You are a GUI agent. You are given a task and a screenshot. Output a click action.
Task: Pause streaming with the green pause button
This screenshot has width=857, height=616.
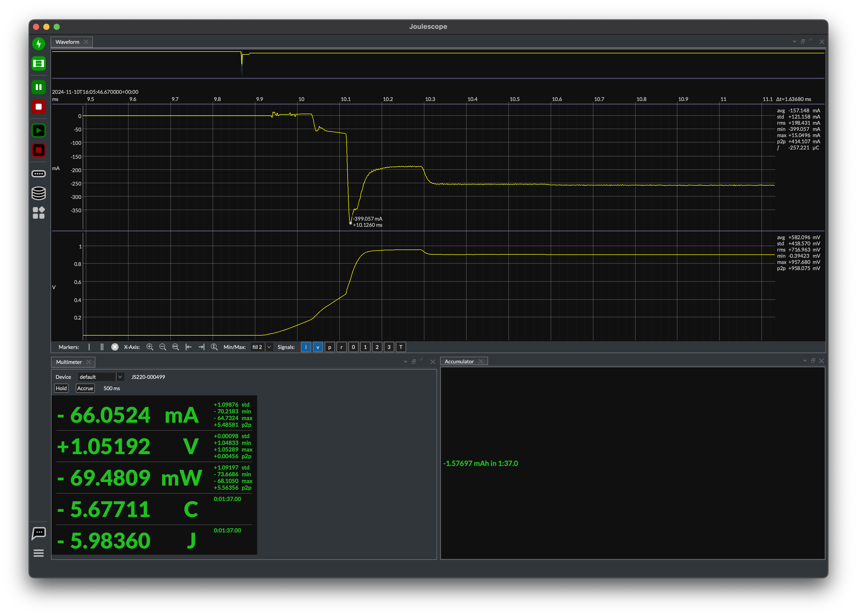coord(39,87)
